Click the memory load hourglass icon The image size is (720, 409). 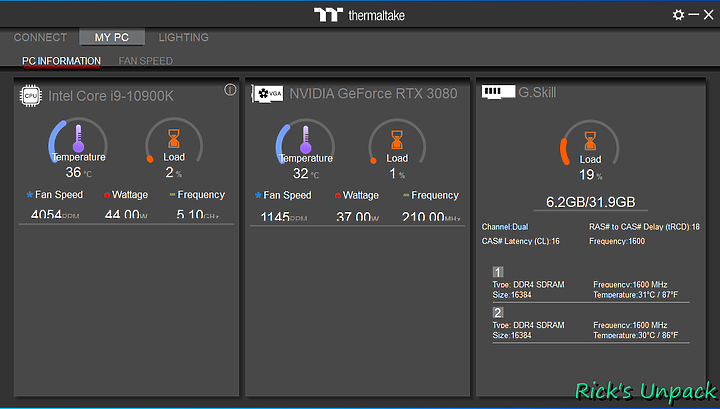590,141
